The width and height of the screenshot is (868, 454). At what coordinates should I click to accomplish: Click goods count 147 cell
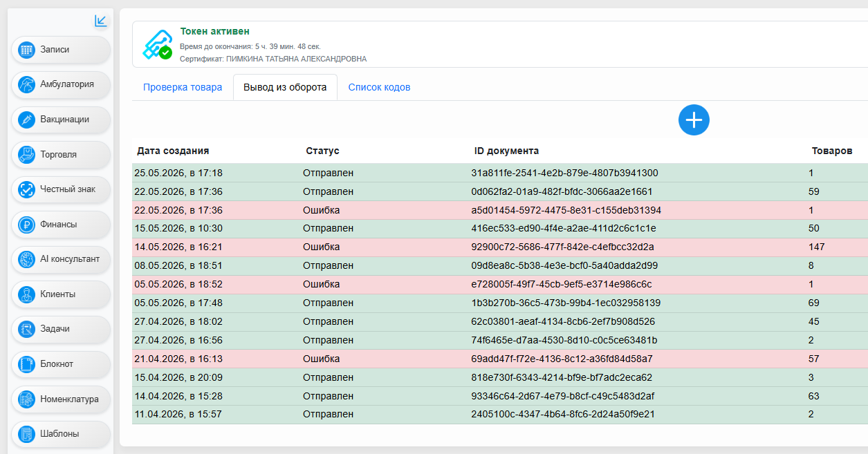pos(816,247)
